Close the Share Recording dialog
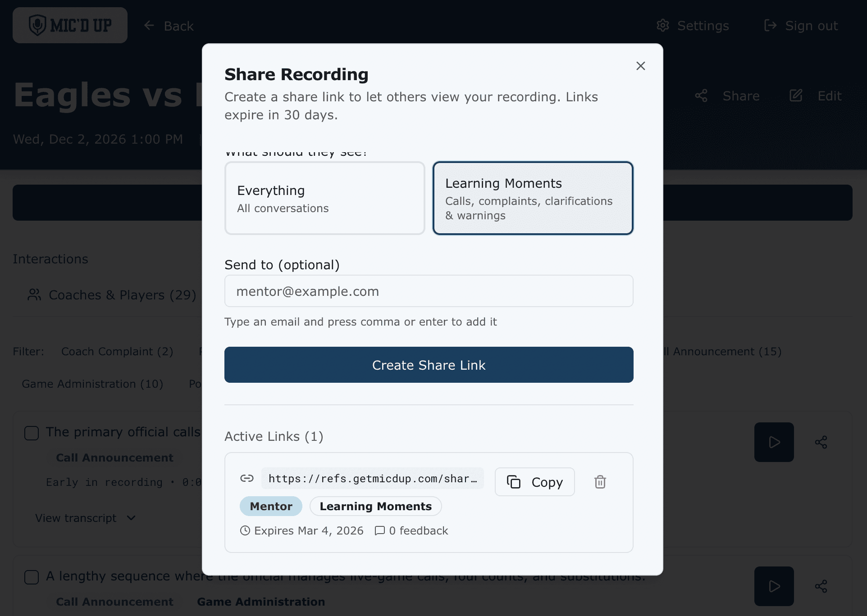 [640, 66]
